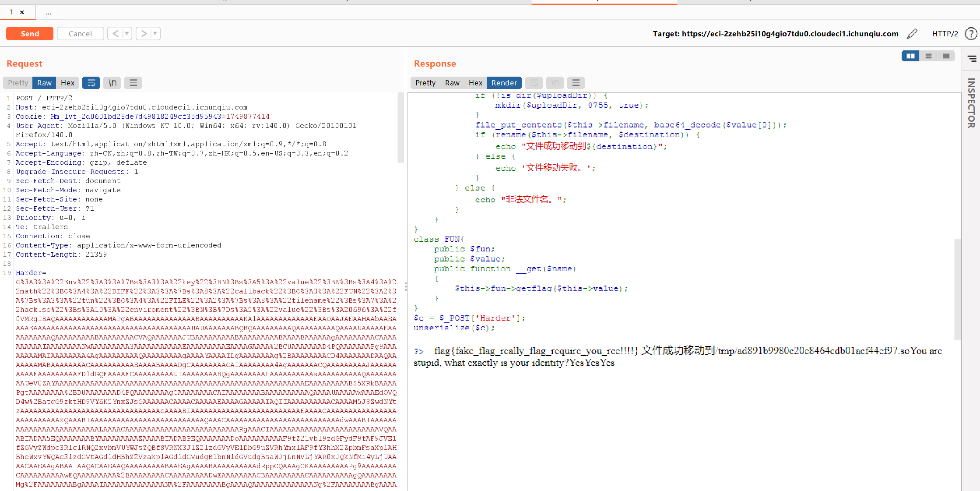Expand the Inspector panel icon
980x491 pixels.
click(x=971, y=58)
